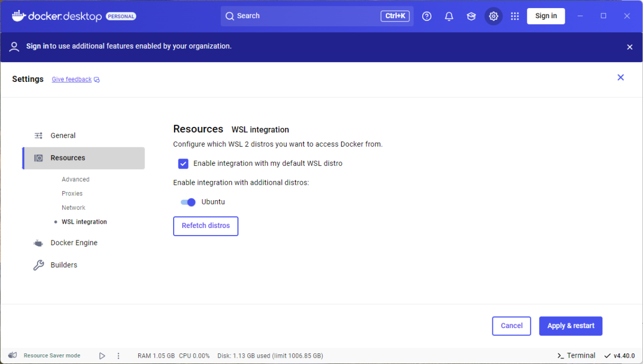The image size is (643, 364).
Task: Open Learning center graduation cap icon
Action: [471, 16]
